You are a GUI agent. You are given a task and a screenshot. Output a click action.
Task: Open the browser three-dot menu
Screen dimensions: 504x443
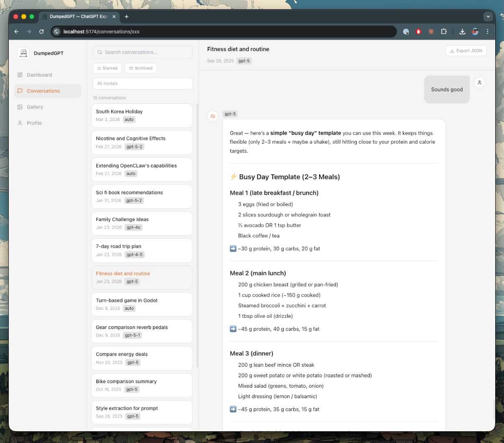tap(487, 31)
